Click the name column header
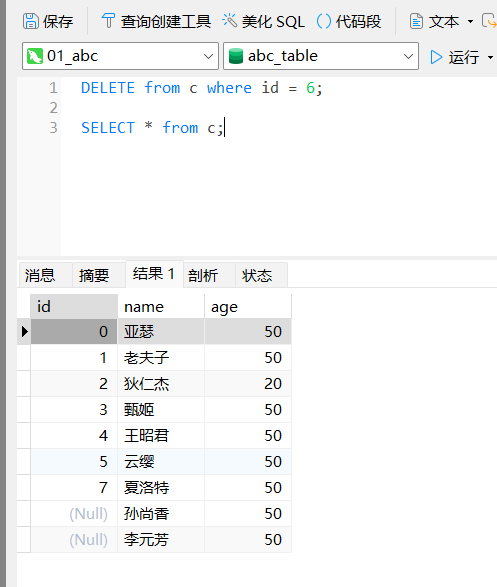 click(x=161, y=307)
